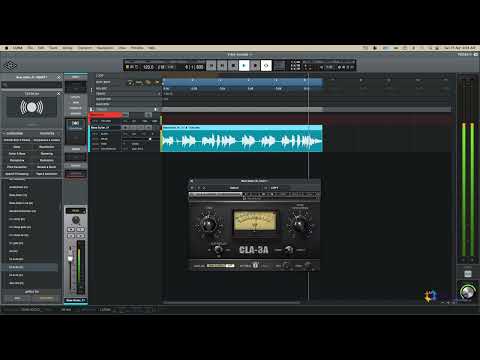Viewport: 480px width, 360px height.
Task: Stop playback with the stop button
Action: coord(233,66)
